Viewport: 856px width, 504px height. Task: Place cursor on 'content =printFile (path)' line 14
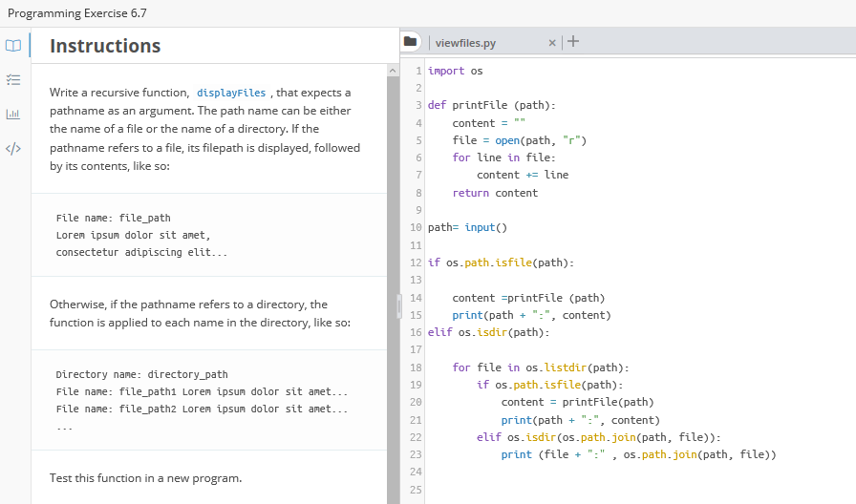pyautogui.click(x=528, y=299)
